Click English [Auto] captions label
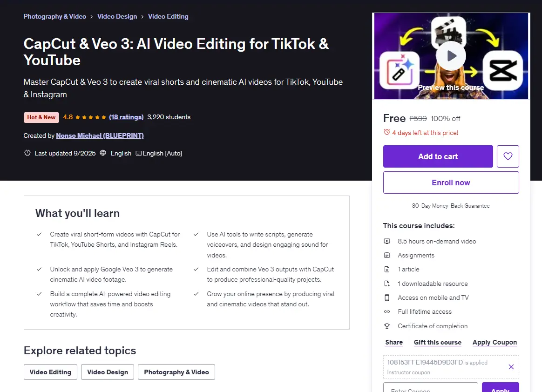The image size is (542, 392). click(x=162, y=153)
